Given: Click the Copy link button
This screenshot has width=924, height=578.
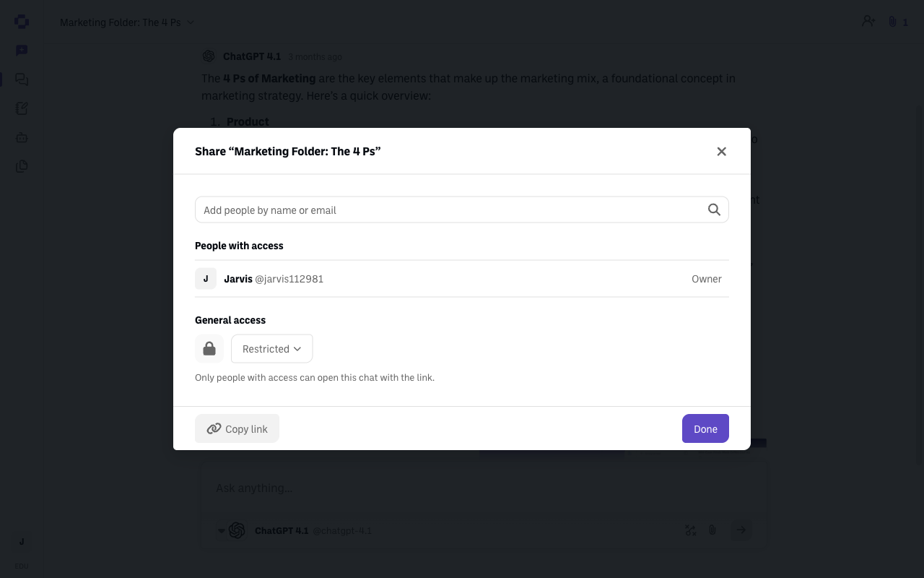Looking at the screenshot, I should [237, 428].
